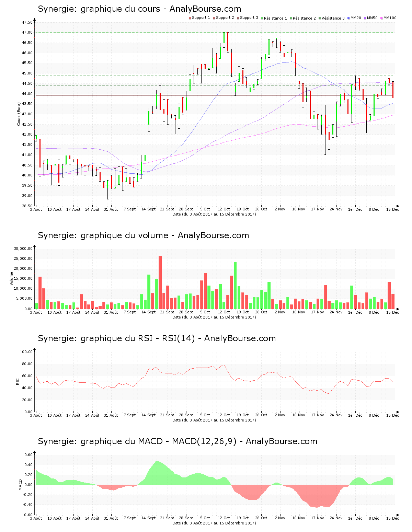Click the first green volume bar at 3 Août
The width and height of the screenshot is (412, 532).
[36, 306]
